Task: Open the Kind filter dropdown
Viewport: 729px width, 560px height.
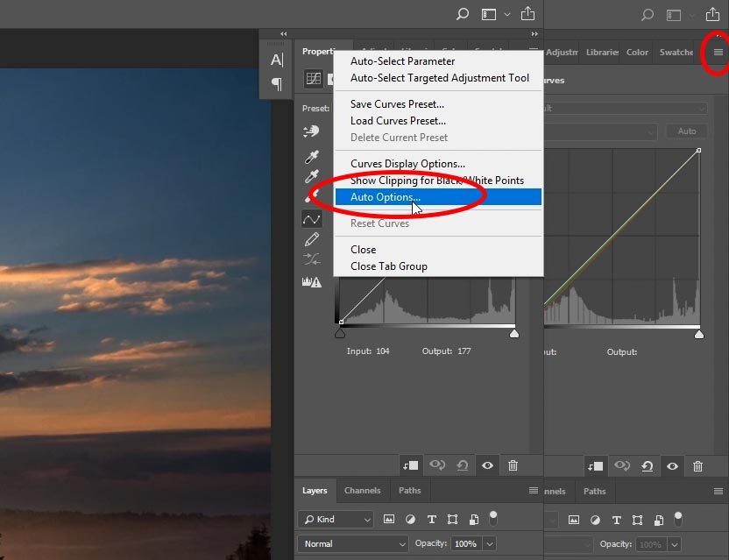Action: click(336, 519)
